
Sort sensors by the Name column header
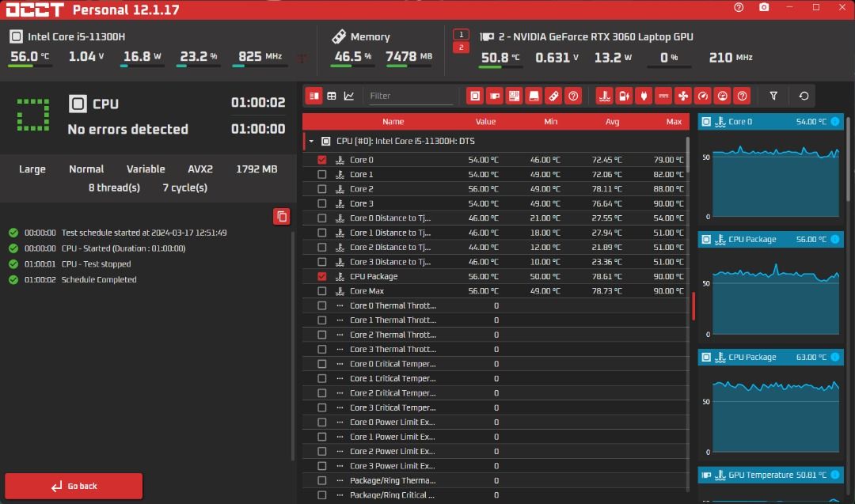[x=393, y=122]
